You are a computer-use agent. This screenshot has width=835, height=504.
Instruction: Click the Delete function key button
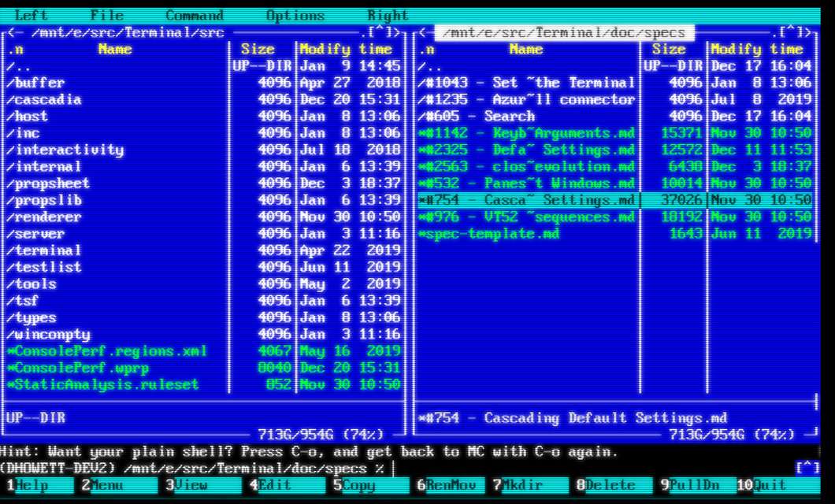tap(610, 486)
